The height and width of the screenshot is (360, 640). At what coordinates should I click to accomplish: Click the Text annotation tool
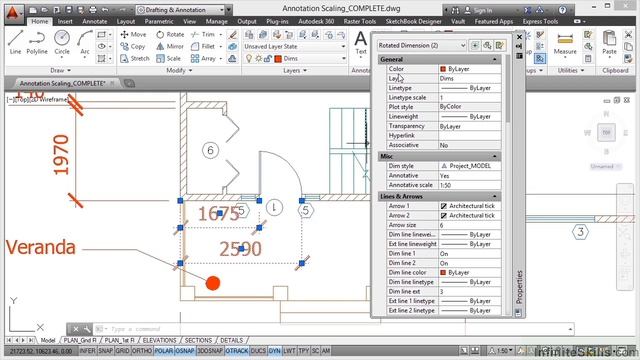click(x=360, y=42)
